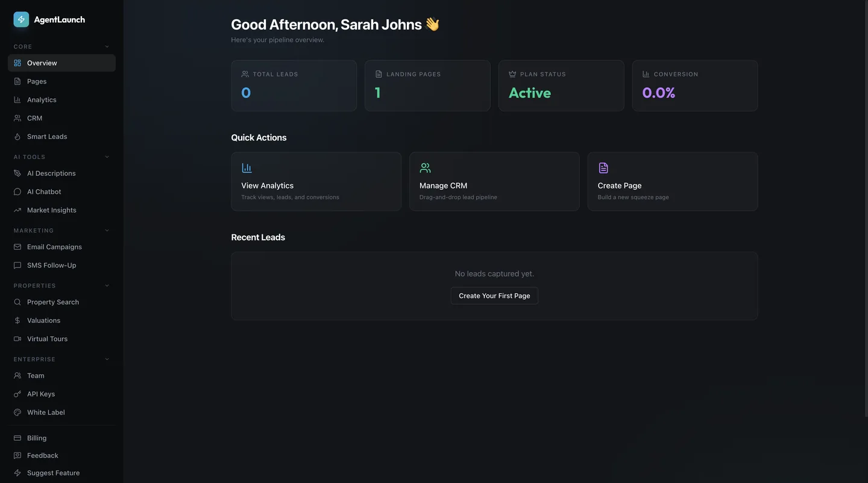Viewport: 868px width, 483px height.
Task: Click the "No leads captured yet." text
Action: [x=494, y=274]
